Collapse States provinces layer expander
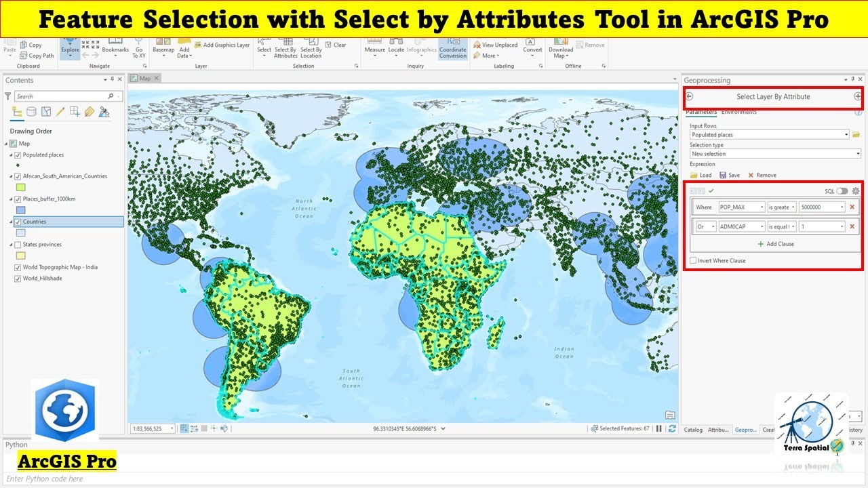Screen dimensions: 868x488 coord(9,245)
